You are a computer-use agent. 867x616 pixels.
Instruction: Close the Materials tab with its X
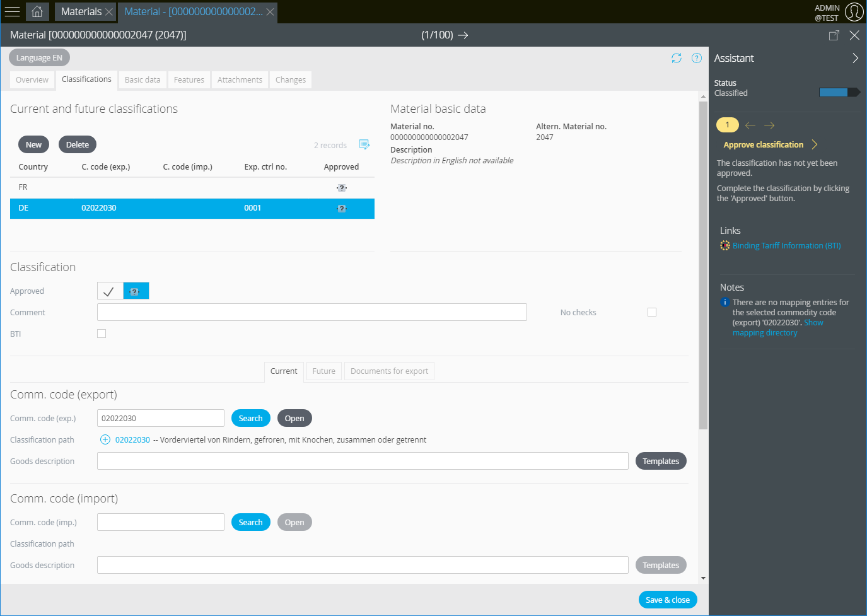pyautogui.click(x=109, y=12)
